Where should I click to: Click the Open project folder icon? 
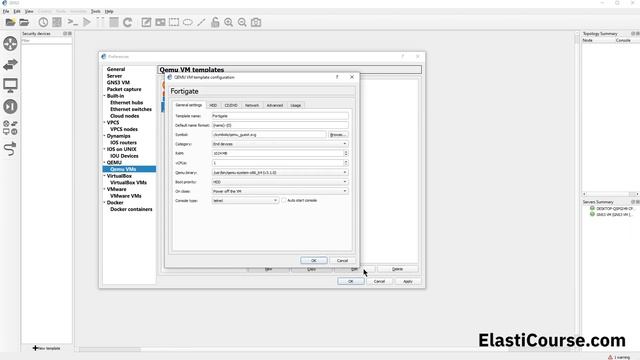(24, 22)
